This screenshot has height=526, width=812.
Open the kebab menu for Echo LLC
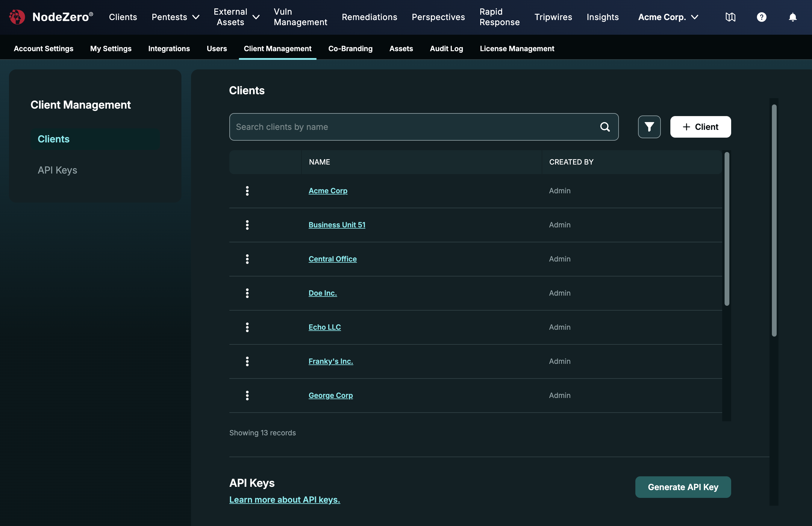247,327
